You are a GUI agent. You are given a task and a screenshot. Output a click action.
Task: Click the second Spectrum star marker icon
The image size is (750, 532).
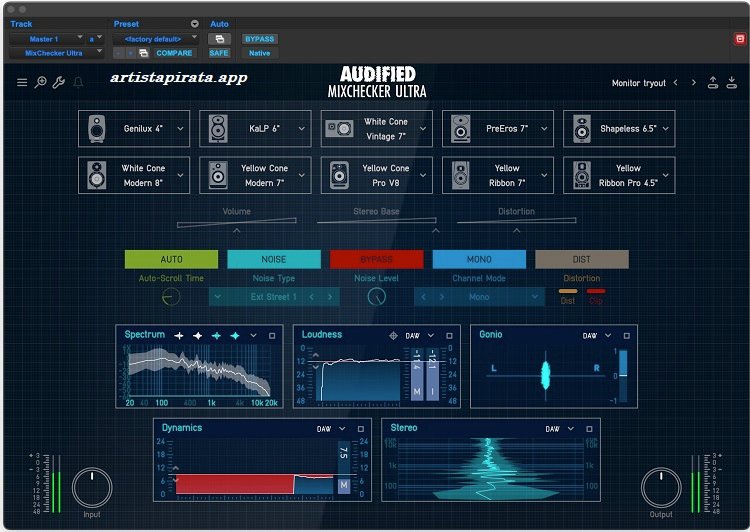pyautogui.click(x=198, y=336)
